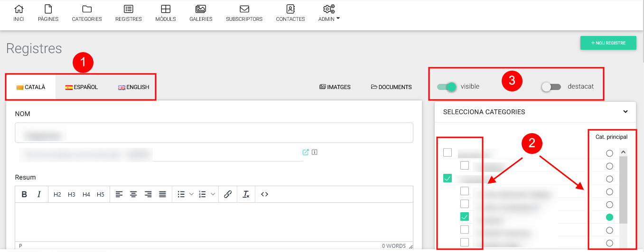644x252 pixels.
Task: Clear formatting in the Resum editor
Action: pos(246,194)
